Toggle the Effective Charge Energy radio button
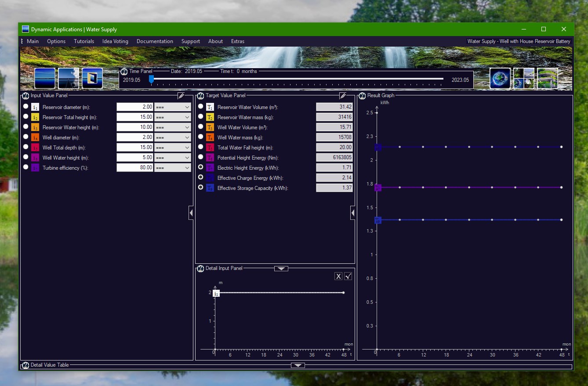The height and width of the screenshot is (386, 588). [x=201, y=177]
